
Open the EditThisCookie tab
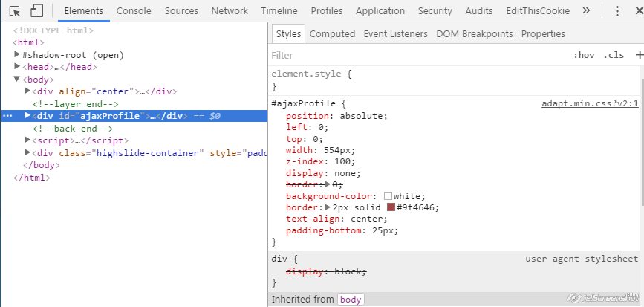[538, 11]
